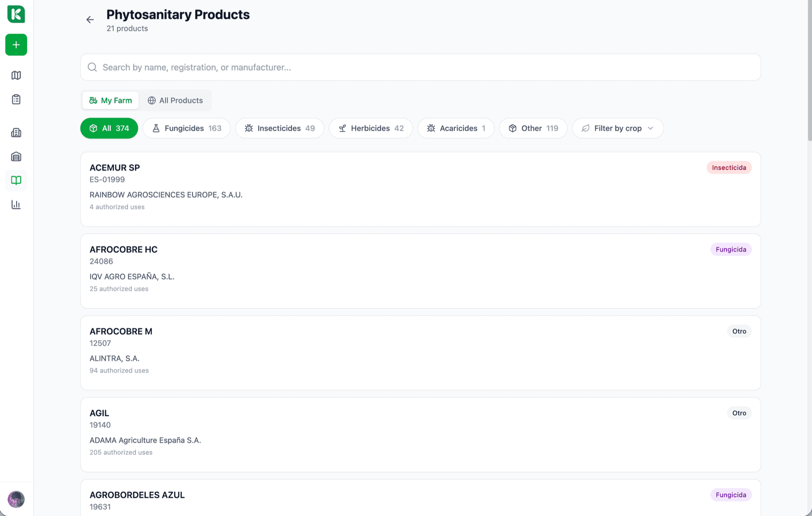The height and width of the screenshot is (516, 812).
Task: Select the Fungicides 163 filter chip
Action: pos(186,128)
